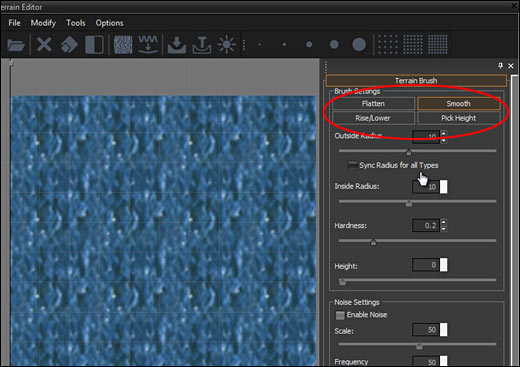
Task: Select the medium dot grid density
Action: [413, 44]
